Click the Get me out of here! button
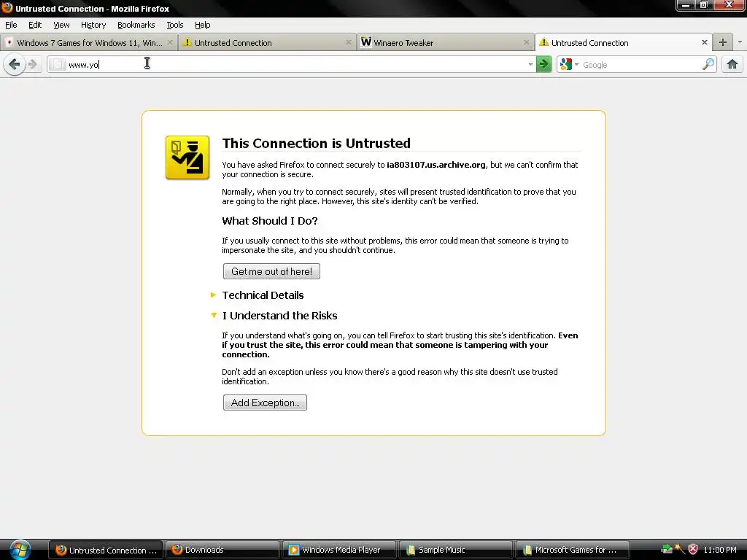 (x=271, y=271)
